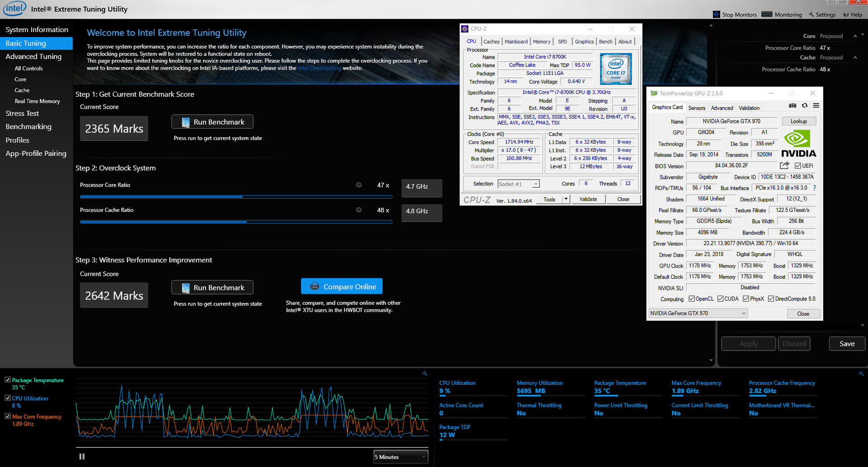Click the 4.7 GHz core frequency box
The height and width of the screenshot is (467, 868).
[422, 187]
